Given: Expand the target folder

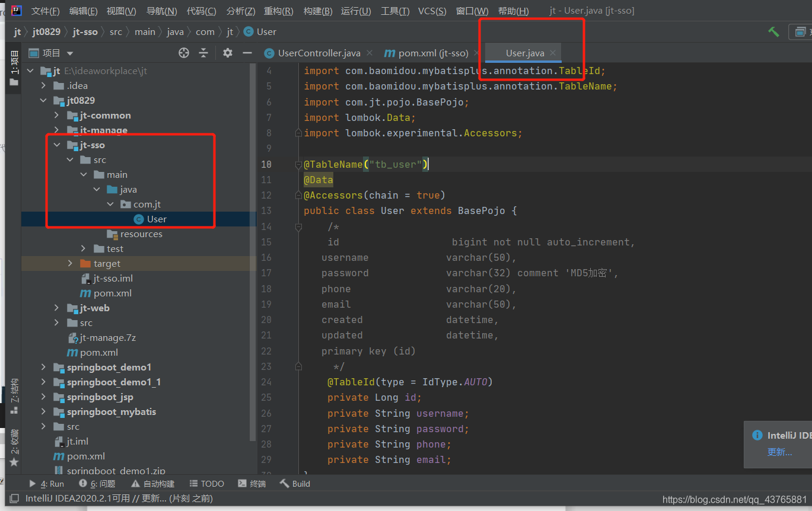Looking at the screenshot, I should [70, 263].
